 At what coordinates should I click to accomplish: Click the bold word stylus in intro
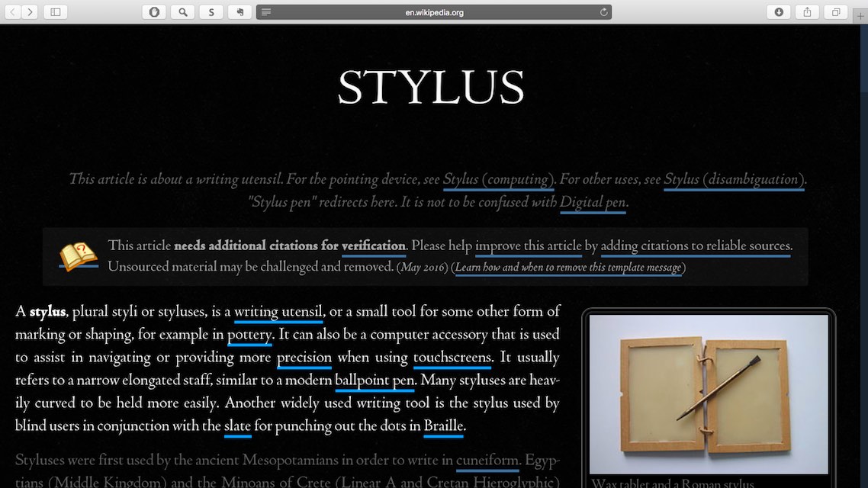coord(47,312)
